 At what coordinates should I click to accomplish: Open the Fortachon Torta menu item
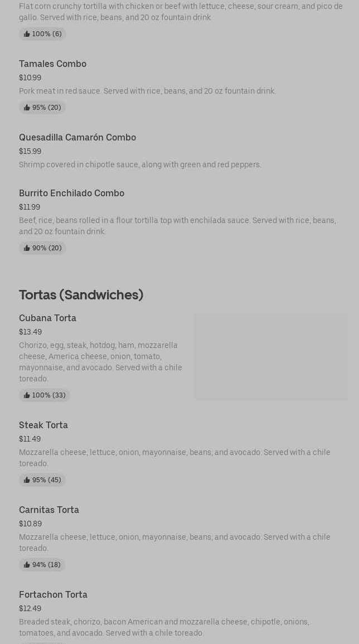click(x=53, y=594)
